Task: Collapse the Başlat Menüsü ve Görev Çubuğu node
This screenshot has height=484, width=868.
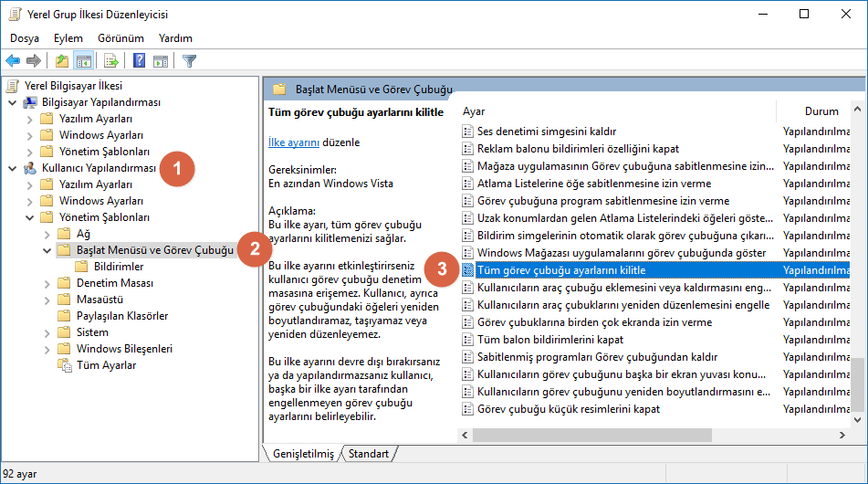Action: point(47,251)
